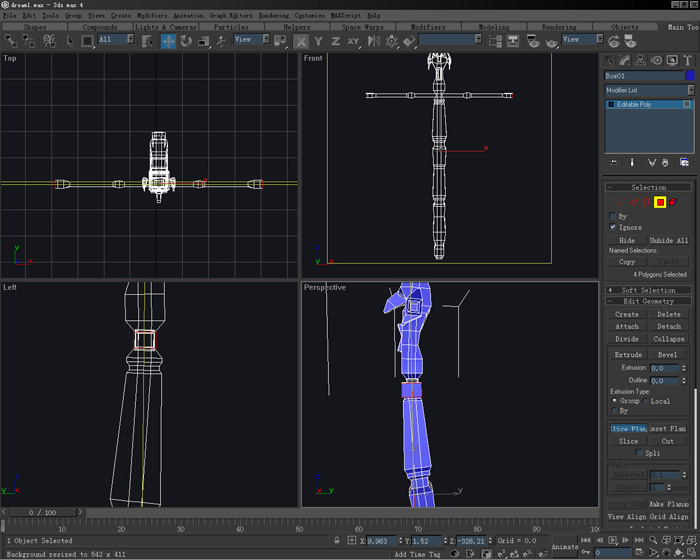Collapse the Edit Geometry rollout
Screen dimensions: 700x560
tap(648, 301)
